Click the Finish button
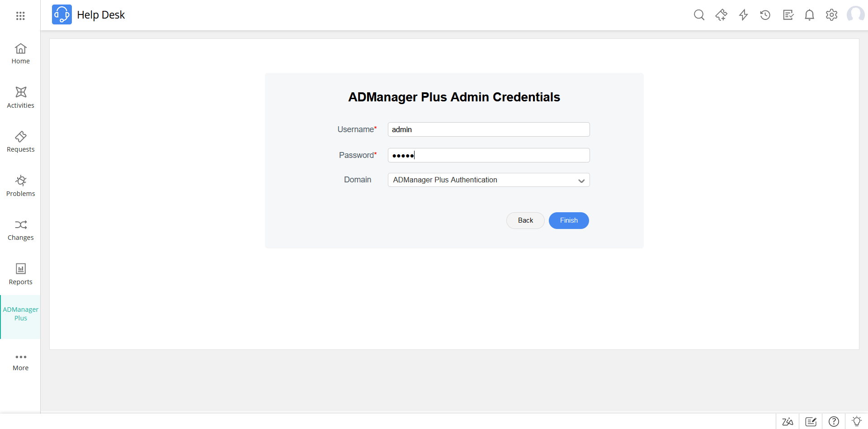 (568, 220)
